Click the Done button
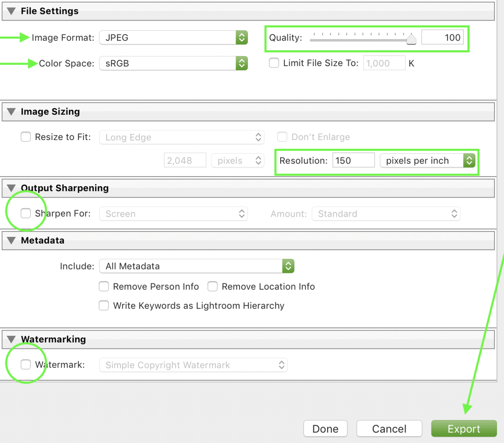Viewport: 504px width, 443px height. 325,429
